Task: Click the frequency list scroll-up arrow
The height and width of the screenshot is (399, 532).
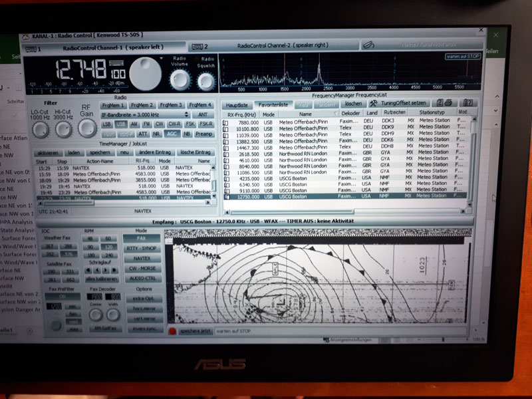Action: pos(474,120)
